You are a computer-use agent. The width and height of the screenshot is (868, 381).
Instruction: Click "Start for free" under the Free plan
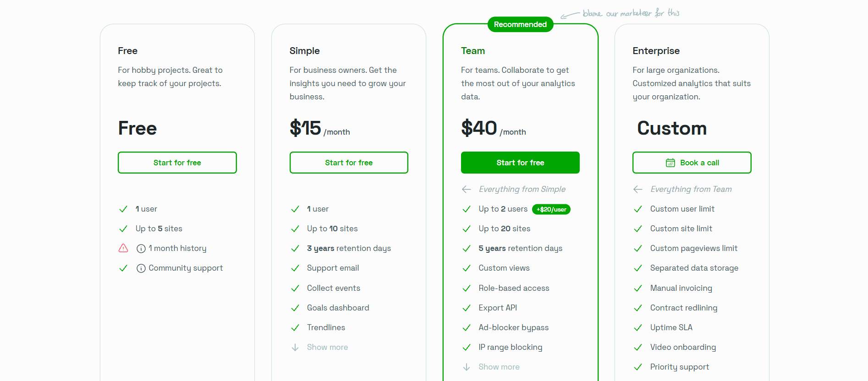point(177,163)
